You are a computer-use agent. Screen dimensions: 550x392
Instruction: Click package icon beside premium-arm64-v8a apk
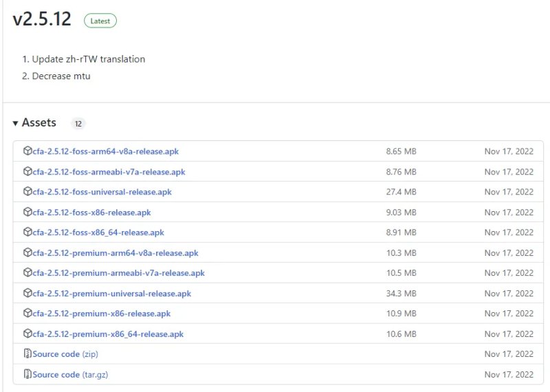[27, 252]
